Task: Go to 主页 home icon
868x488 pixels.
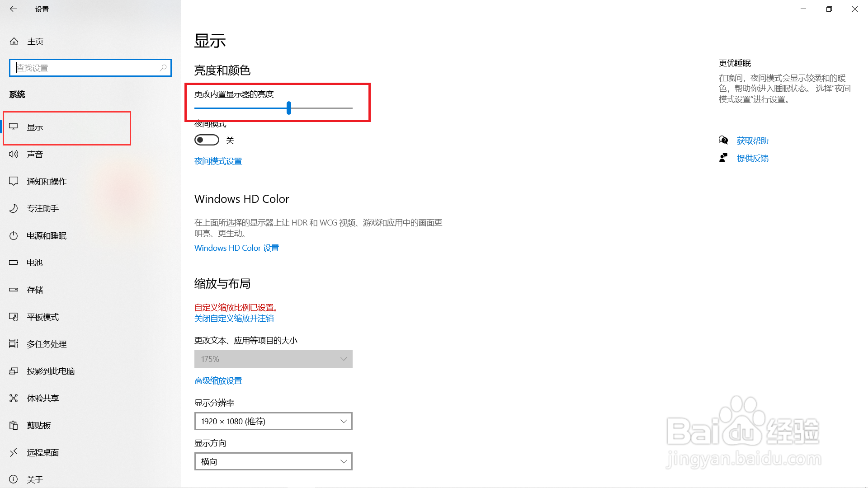Action: (14, 42)
